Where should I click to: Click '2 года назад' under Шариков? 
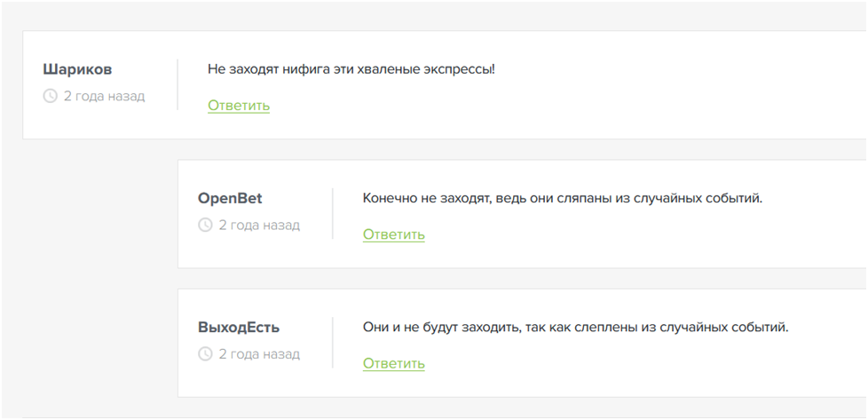click(x=104, y=96)
